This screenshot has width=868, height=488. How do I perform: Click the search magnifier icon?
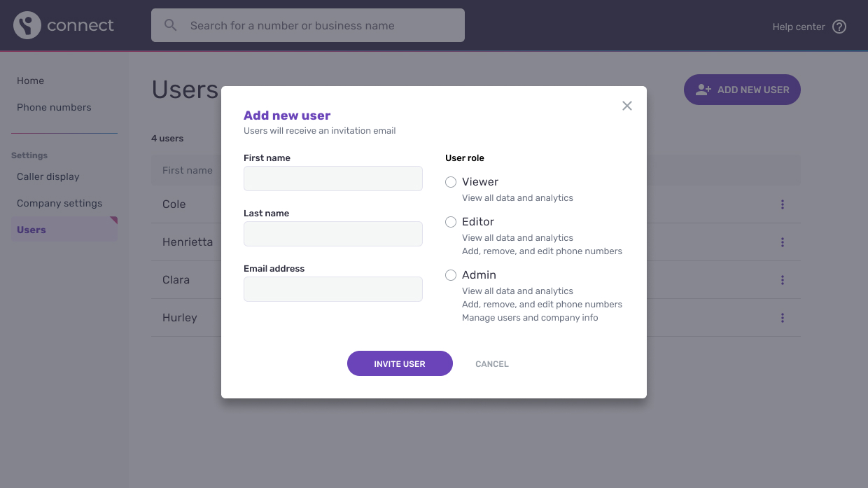[x=170, y=25]
